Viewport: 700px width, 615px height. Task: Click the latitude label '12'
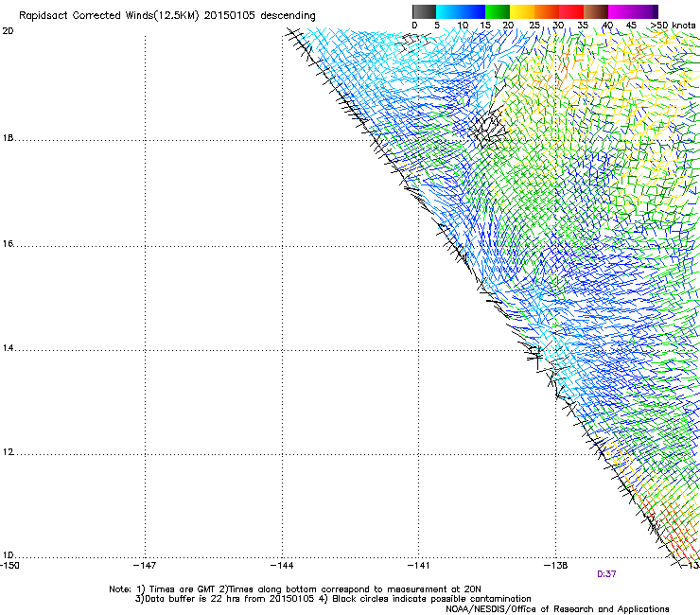[8, 452]
